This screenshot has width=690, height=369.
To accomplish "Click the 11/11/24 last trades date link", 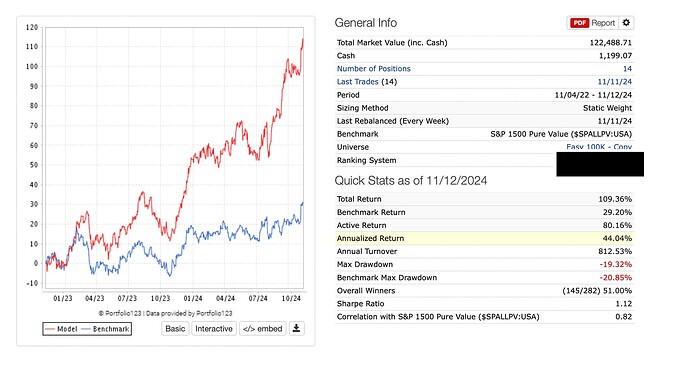I will (614, 82).
